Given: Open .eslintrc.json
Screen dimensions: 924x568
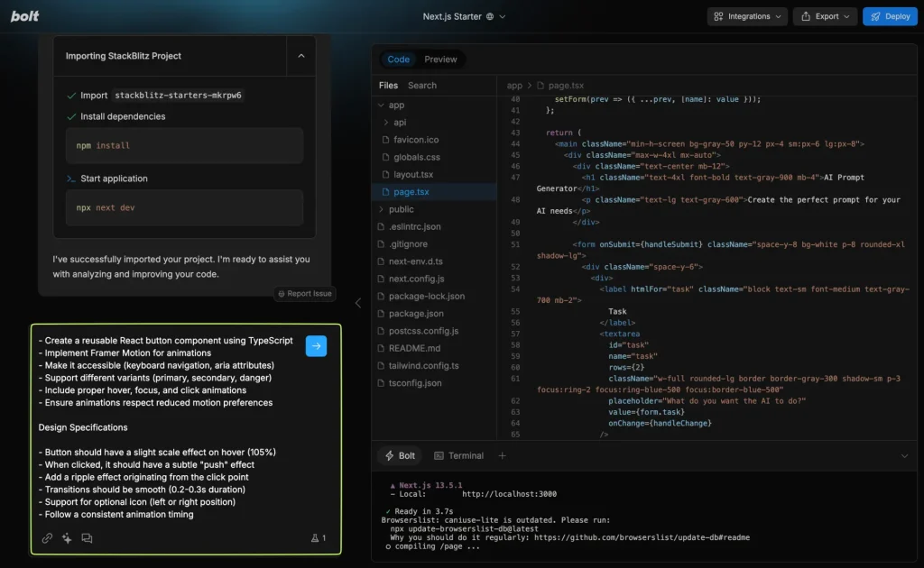Looking at the screenshot, I should (415, 226).
